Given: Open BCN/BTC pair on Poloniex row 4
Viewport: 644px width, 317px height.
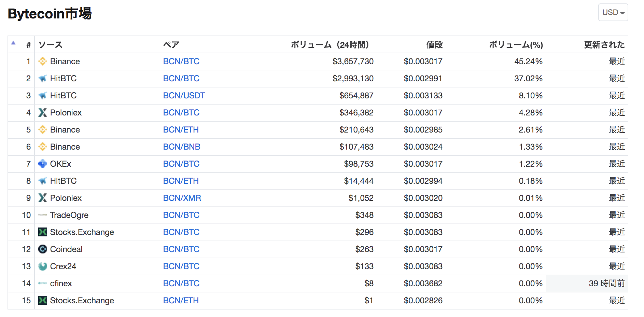Looking at the screenshot, I should coord(181,113).
